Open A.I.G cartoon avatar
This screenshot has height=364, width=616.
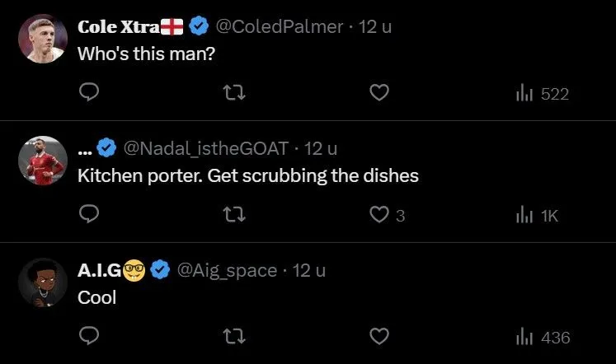click(x=41, y=282)
